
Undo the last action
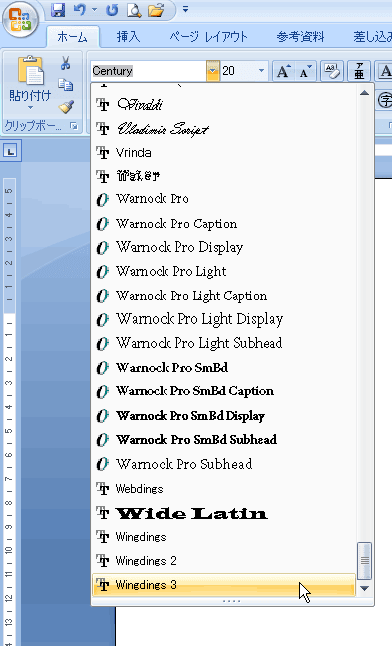coord(80,9)
